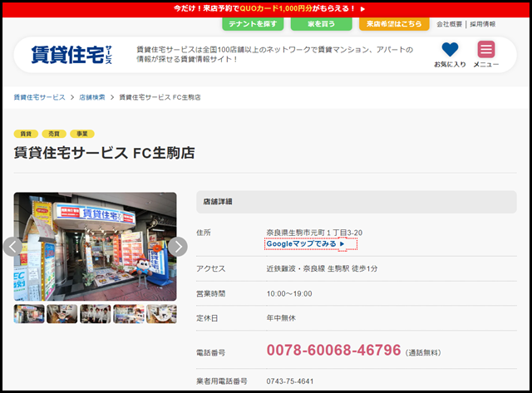
Task: Select the fourth thumbnail of store interior
Action: click(x=129, y=314)
